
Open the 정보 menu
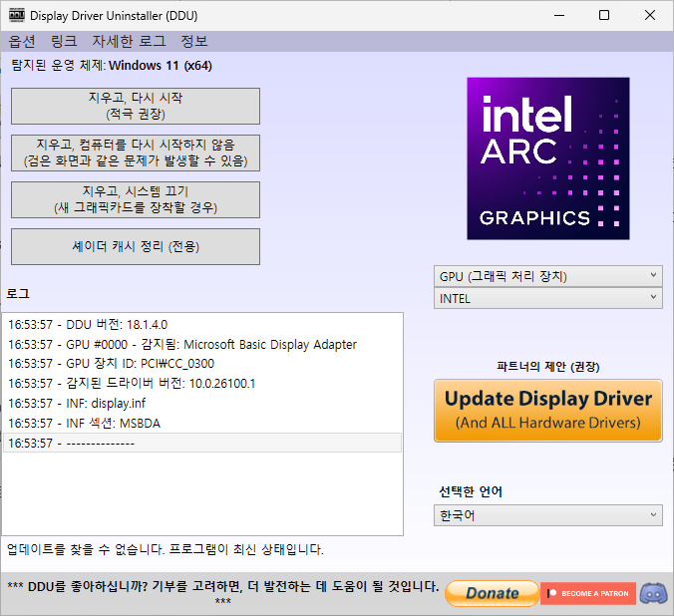click(x=194, y=42)
